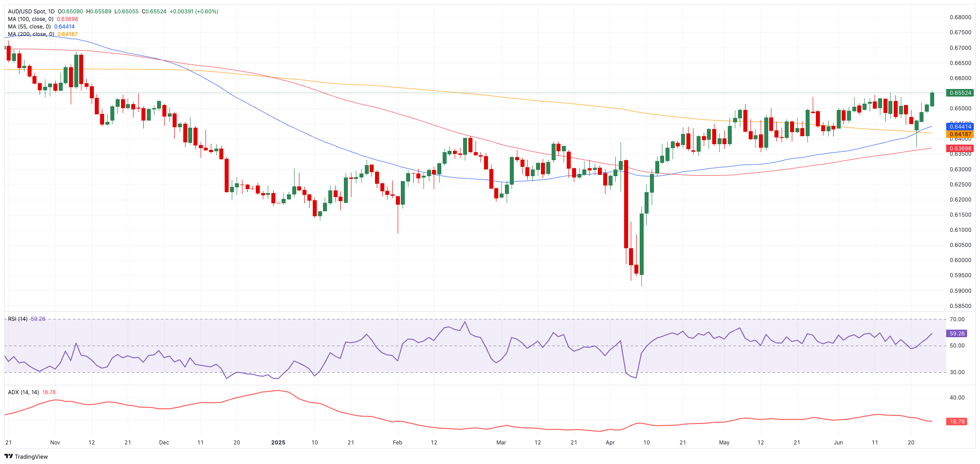The height and width of the screenshot is (464, 980).
Task: Select the AUD/USD Spot, 1D title
Action: click(x=31, y=12)
